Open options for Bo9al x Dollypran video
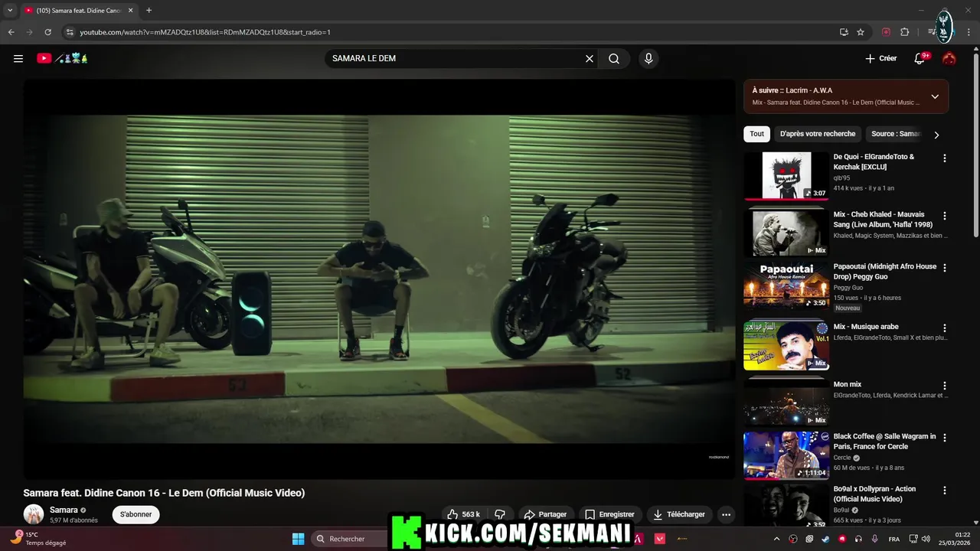Image resolution: width=980 pixels, height=551 pixels. (x=944, y=490)
